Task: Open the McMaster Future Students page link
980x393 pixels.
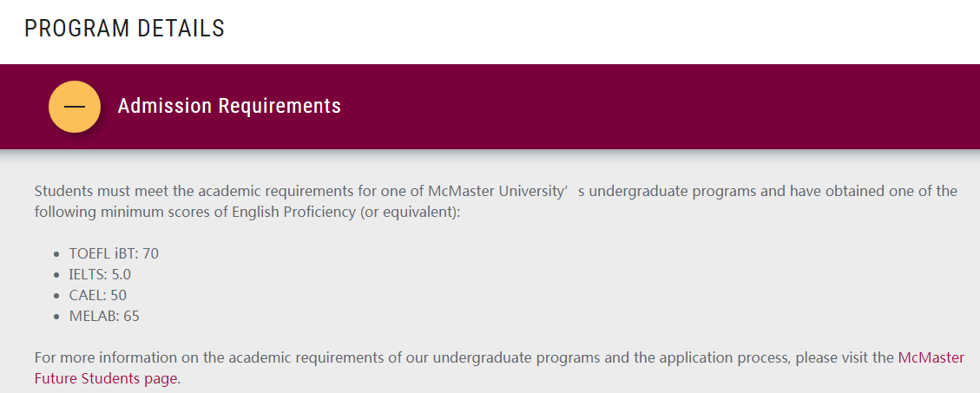Action: (x=931, y=357)
